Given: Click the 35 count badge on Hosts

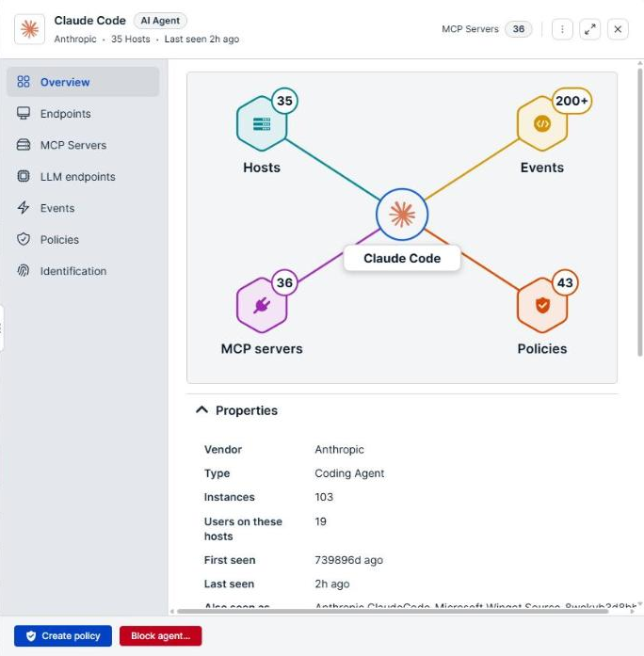Looking at the screenshot, I should click(284, 101).
